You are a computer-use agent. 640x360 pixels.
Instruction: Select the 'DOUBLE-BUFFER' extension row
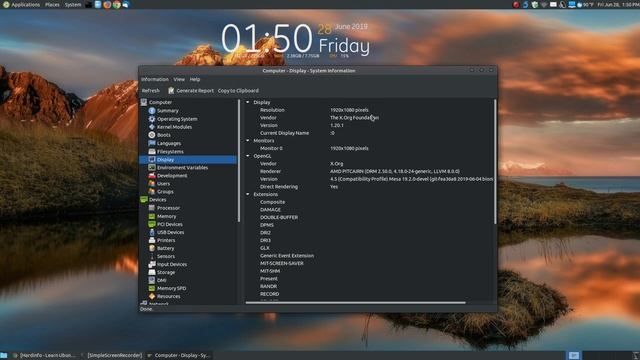369,217
